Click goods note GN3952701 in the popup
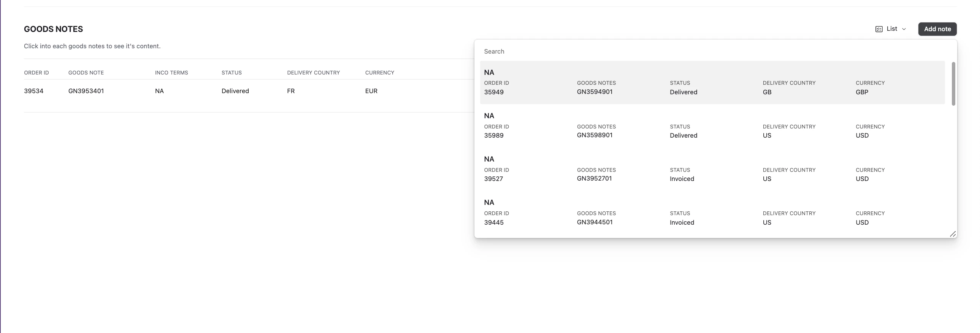980x333 pixels. click(x=594, y=179)
